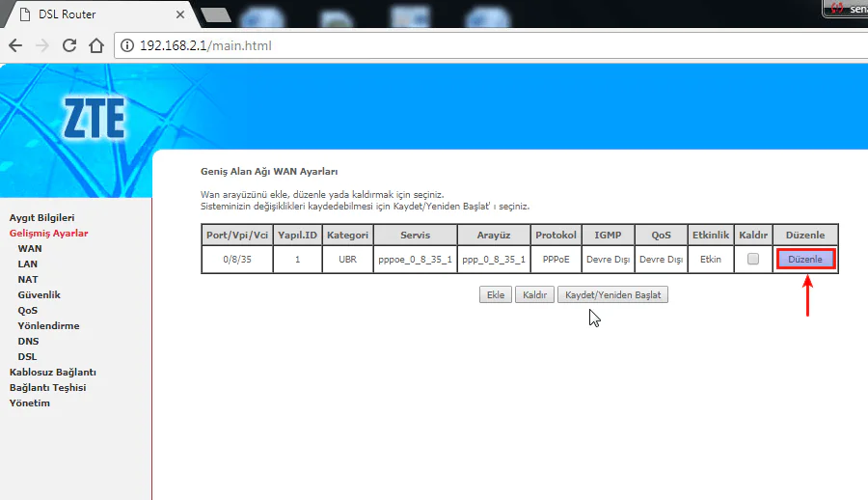868x500 pixels.
Task: Click the 0/8/35 port cell
Action: tap(237, 260)
